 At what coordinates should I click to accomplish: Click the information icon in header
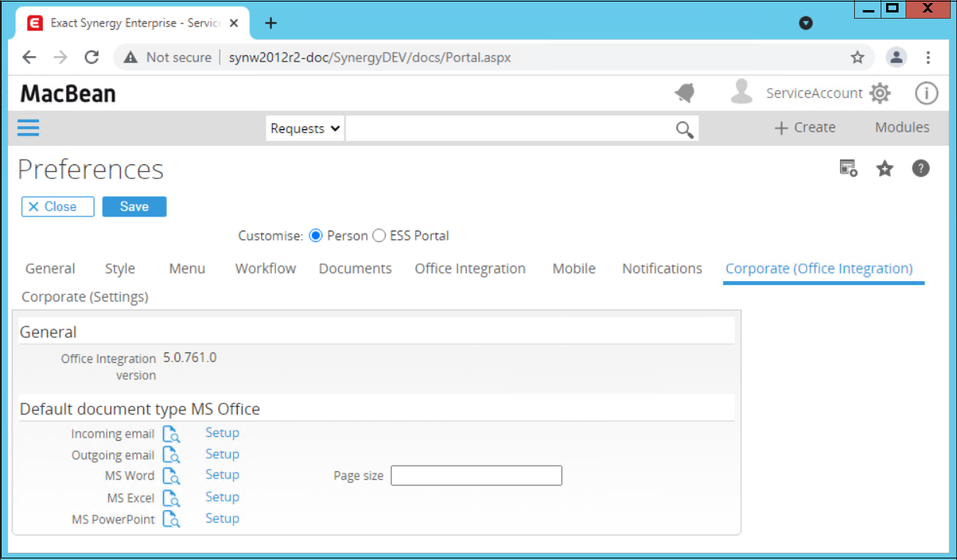click(926, 93)
